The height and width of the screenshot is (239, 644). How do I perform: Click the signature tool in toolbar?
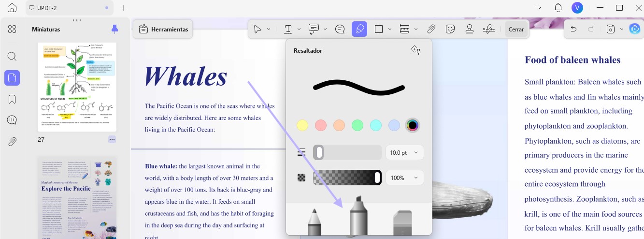point(489,29)
